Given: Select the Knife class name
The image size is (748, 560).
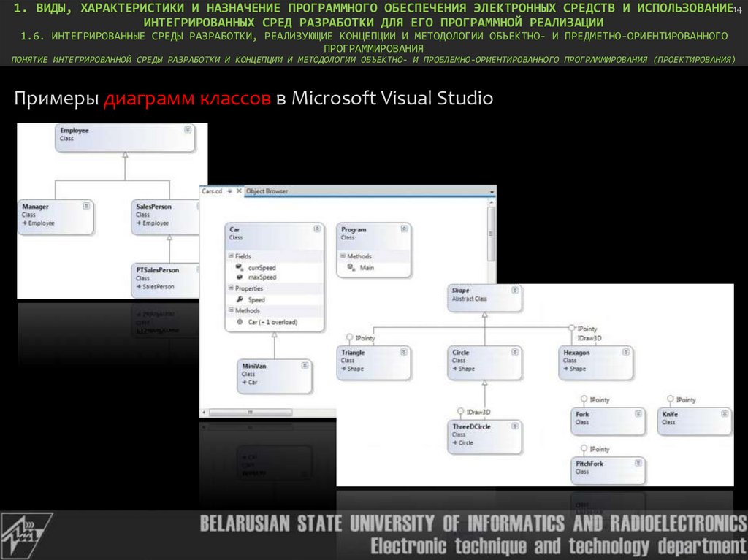Looking at the screenshot, I should tap(670, 414).
